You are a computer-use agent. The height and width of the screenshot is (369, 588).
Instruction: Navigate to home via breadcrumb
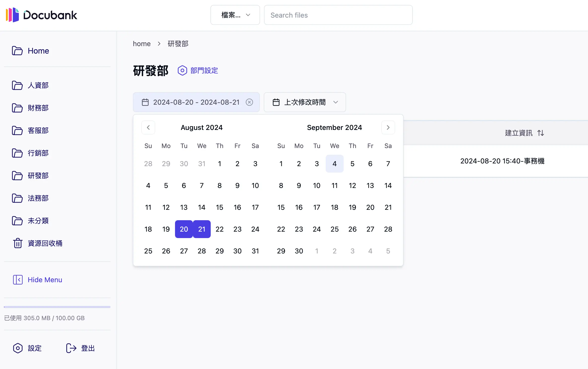pyautogui.click(x=142, y=44)
